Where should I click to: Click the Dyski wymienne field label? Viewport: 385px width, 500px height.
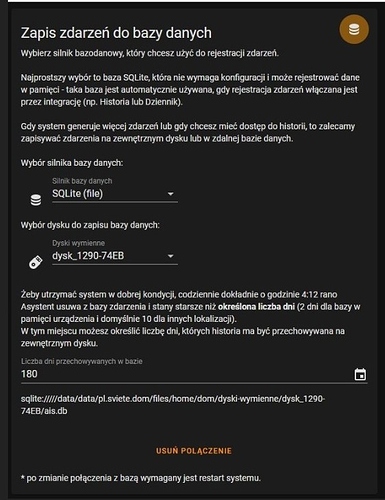(x=78, y=243)
